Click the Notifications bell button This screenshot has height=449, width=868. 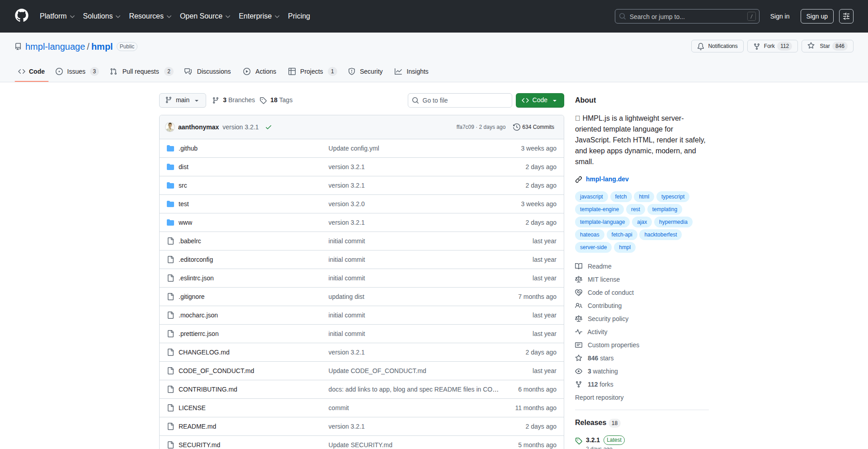pyautogui.click(x=717, y=46)
